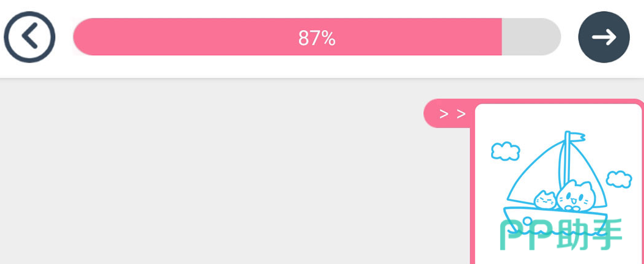Go back with the circled chevron button
This screenshot has height=264, width=644.
(x=29, y=37)
